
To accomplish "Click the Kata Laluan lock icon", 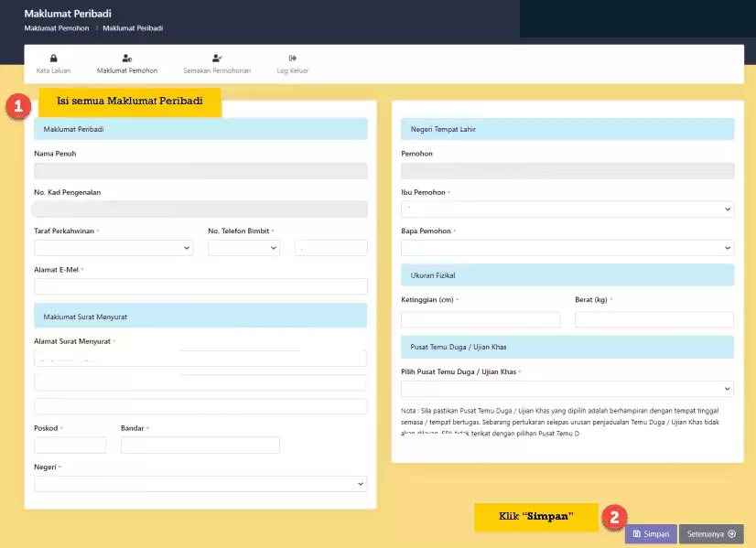I will coord(54,59).
